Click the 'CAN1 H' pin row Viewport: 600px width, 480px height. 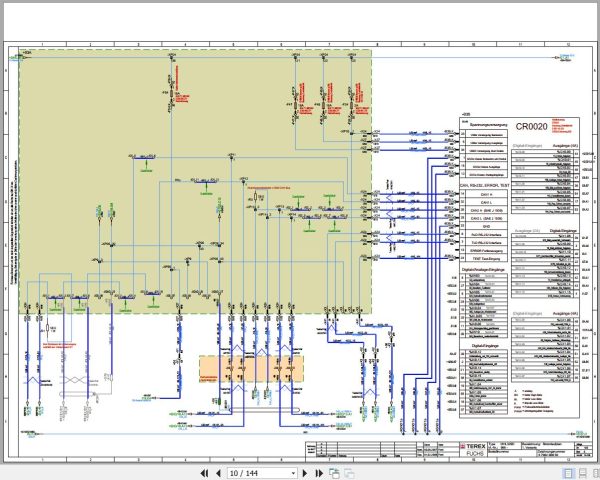(486, 194)
